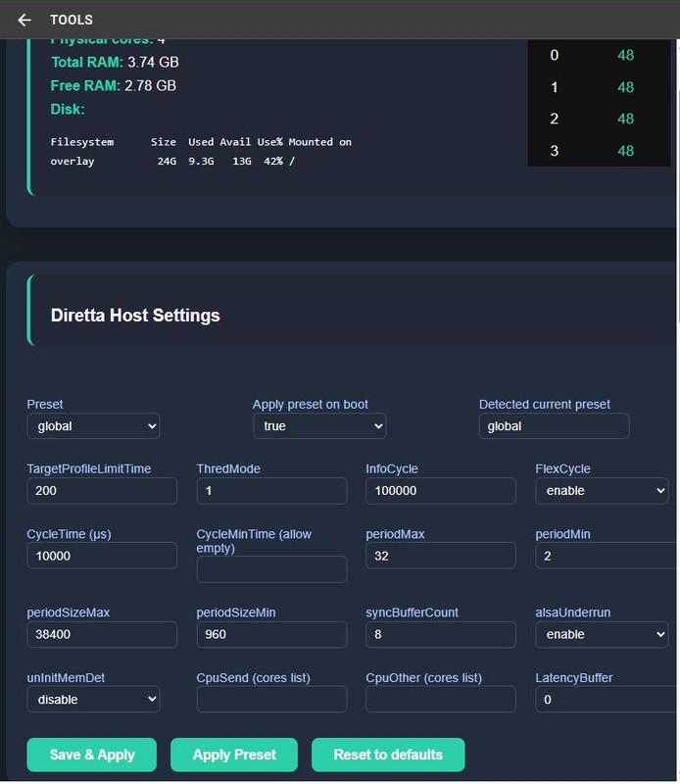Viewport: 680px width, 784px height.
Task: Select core 1 row in temperature table
Action: pos(599,87)
